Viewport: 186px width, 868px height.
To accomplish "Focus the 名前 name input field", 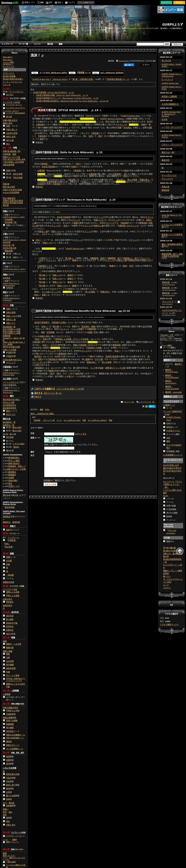I will click(59, 434).
